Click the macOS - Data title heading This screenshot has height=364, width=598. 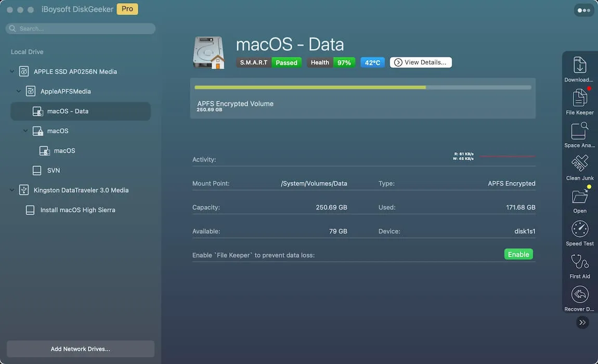(x=290, y=44)
